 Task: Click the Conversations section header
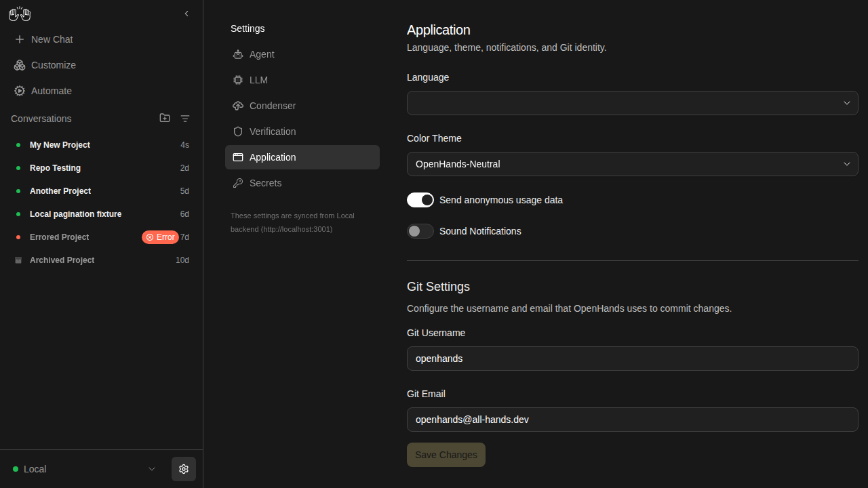click(x=41, y=119)
